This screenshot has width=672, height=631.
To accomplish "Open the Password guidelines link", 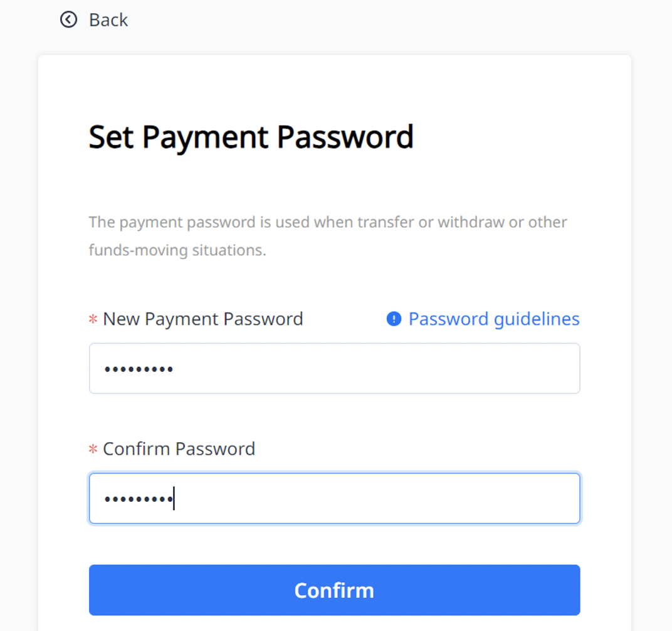I will (x=493, y=319).
